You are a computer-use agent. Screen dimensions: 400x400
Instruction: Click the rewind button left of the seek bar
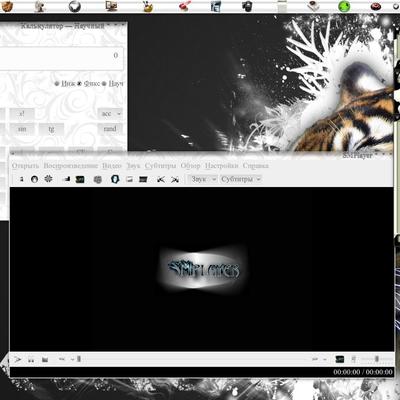[62, 359]
